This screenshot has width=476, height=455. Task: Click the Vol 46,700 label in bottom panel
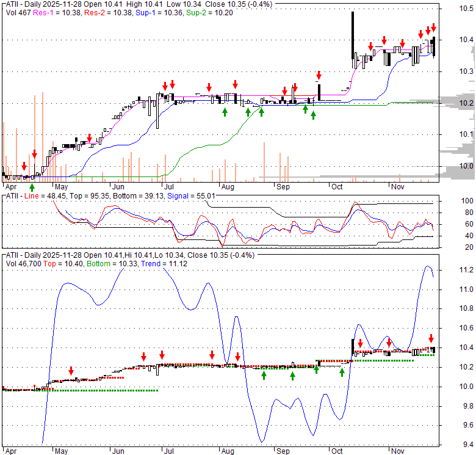pos(28,263)
